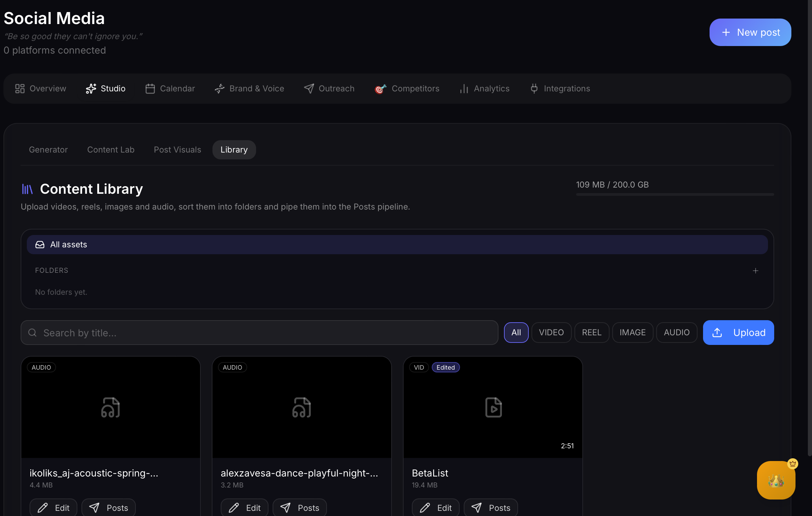Click pencil icon on alexzavesa card

tap(234, 508)
